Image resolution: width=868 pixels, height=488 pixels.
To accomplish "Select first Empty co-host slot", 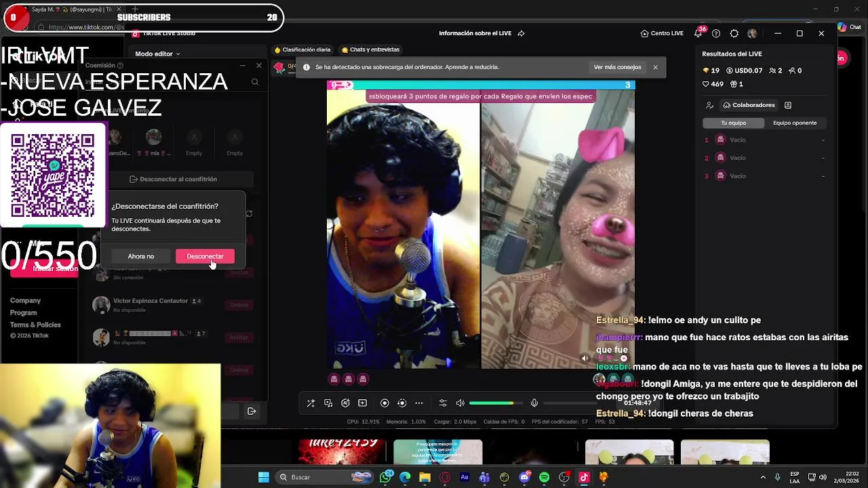I will click(194, 143).
